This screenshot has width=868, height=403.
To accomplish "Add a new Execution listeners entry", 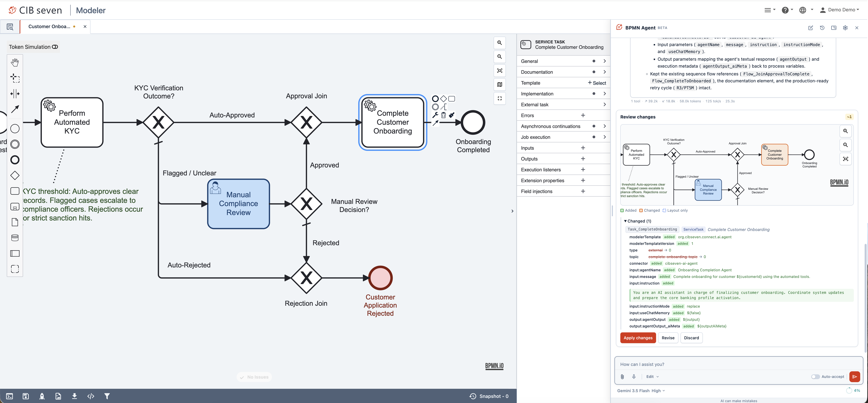I will pyautogui.click(x=583, y=170).
